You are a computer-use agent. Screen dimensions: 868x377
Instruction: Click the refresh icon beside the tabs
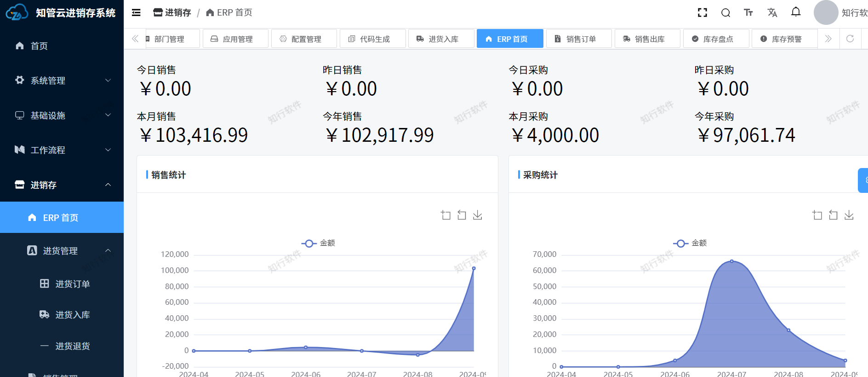(850, 39)
